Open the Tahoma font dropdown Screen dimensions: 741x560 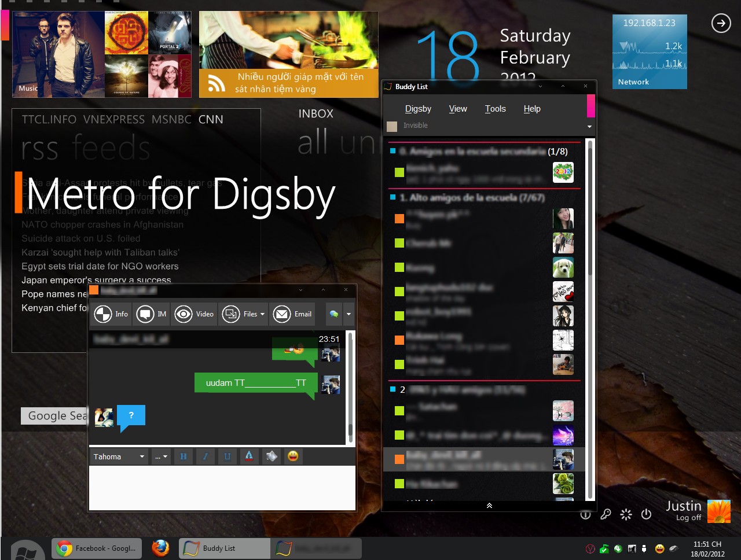(119, 456)
